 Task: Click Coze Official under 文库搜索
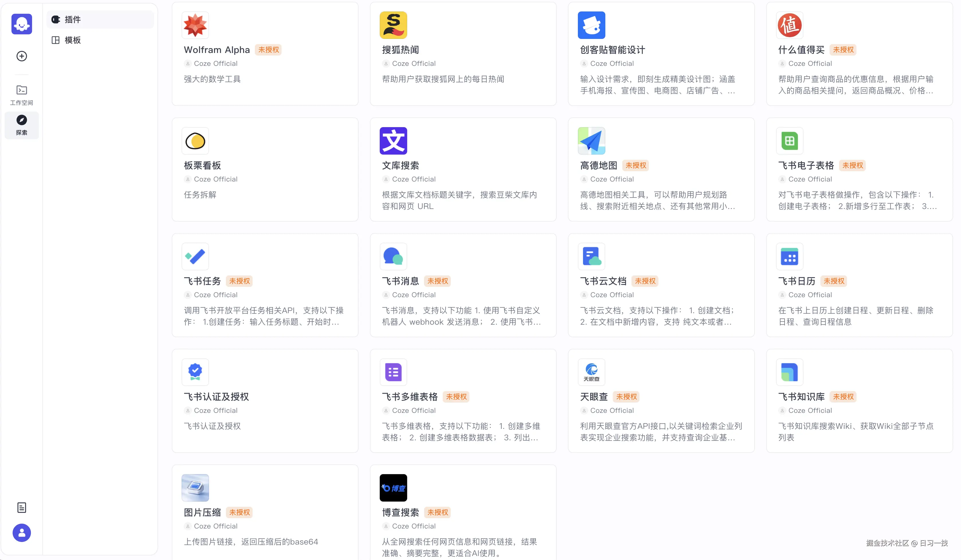[x=414, y=179]
